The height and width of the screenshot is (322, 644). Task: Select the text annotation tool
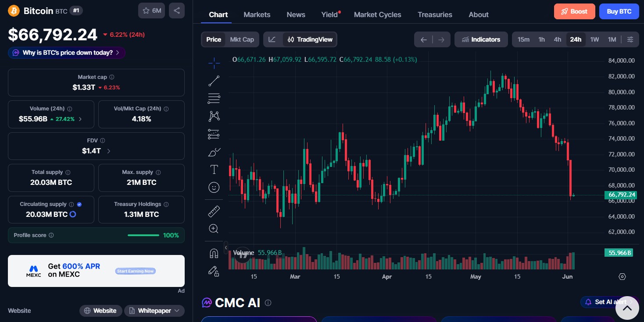214,170
